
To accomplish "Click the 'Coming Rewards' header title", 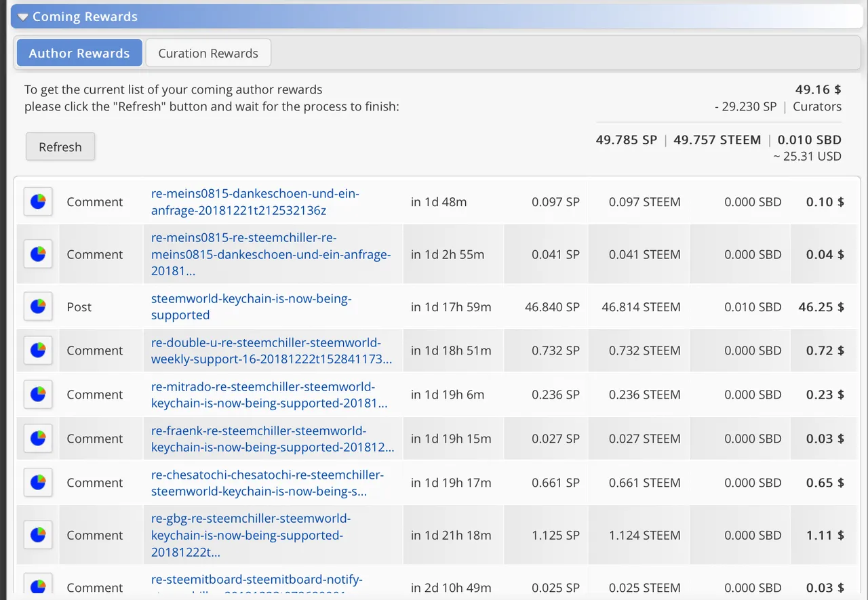I will pos(85,17).
